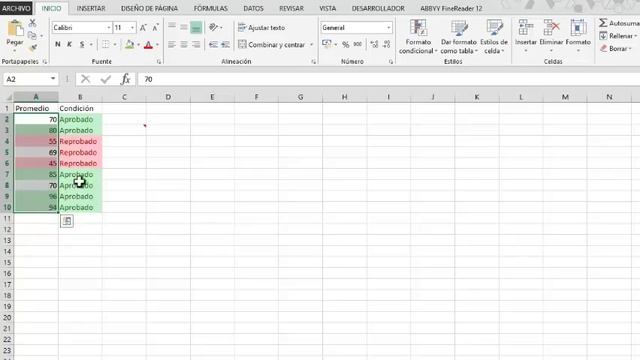This screenshot has width=640, height=360.
Task: Open the ARCHIVO tab
Action: [16, 8]
